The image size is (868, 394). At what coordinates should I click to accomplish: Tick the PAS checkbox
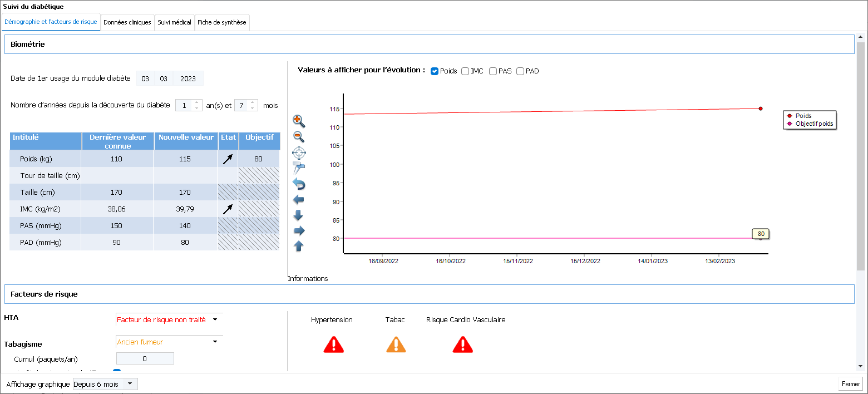coord(493,71)
